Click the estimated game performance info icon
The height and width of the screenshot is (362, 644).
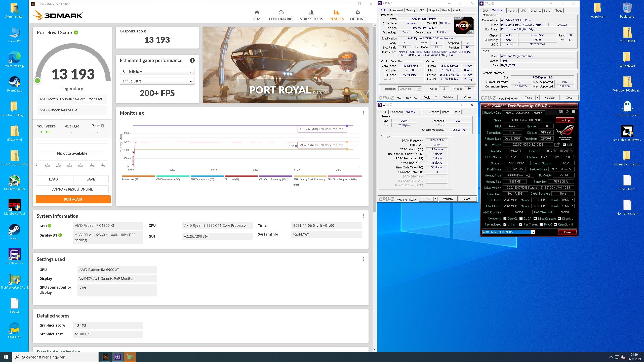[x=192, y=60]
